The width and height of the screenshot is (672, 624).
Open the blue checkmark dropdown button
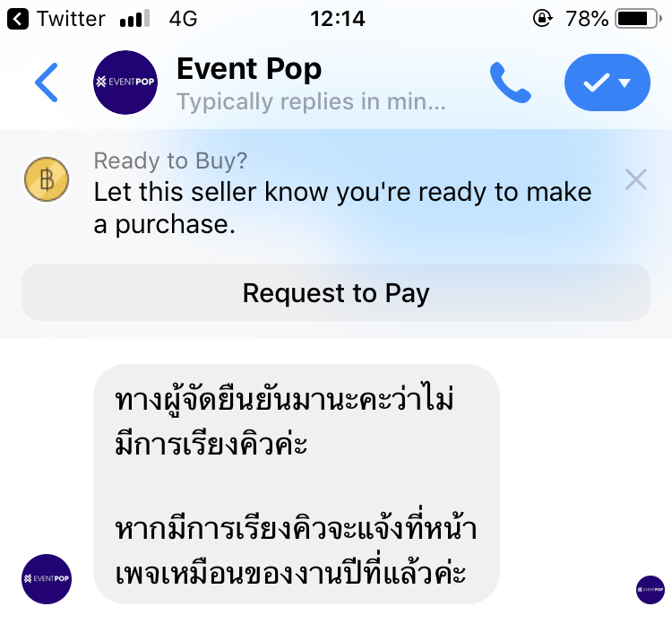click(x=607, y=82)
